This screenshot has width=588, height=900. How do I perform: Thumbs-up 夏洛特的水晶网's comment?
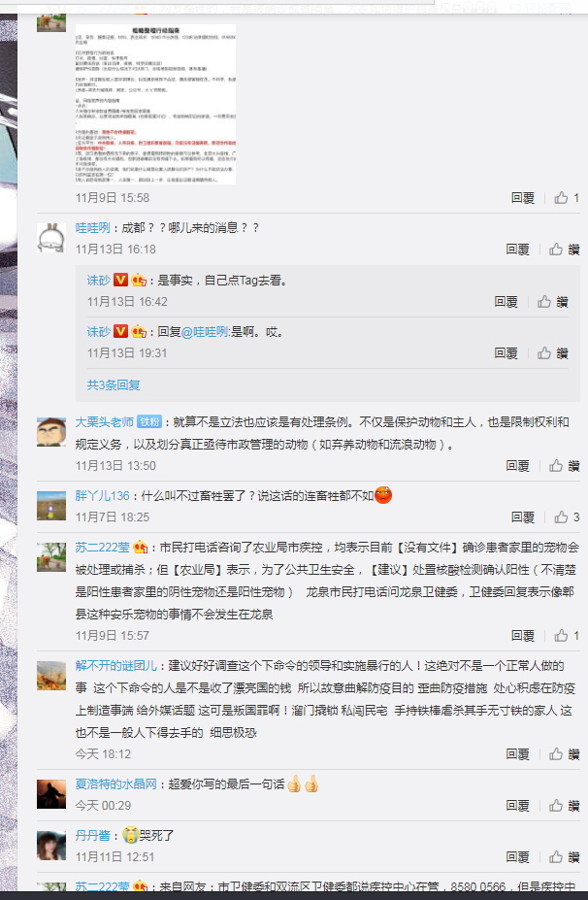pos(564,805)
